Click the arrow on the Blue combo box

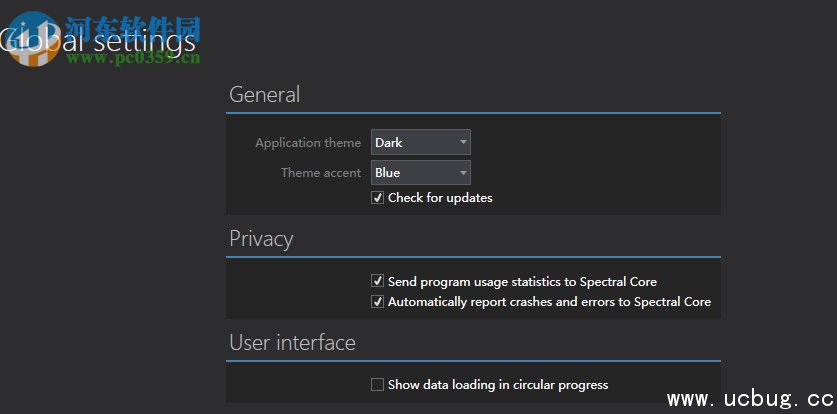click(463, 173)
